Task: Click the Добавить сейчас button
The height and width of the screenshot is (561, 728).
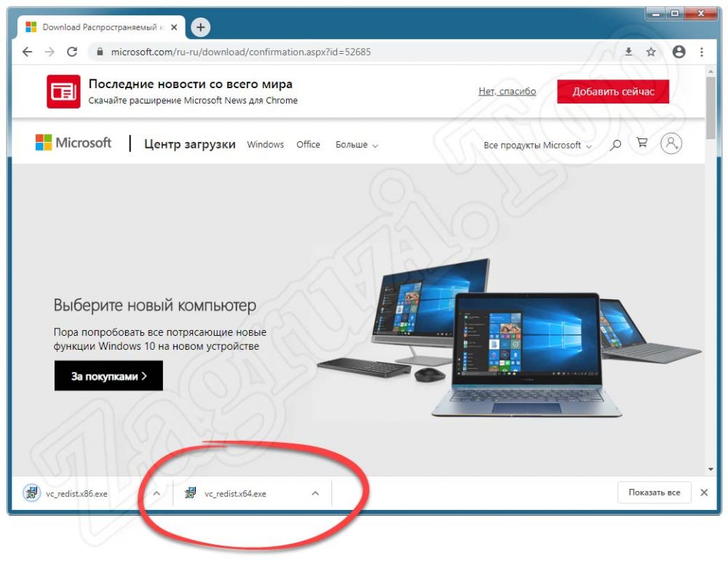Action: coord(613,91)
